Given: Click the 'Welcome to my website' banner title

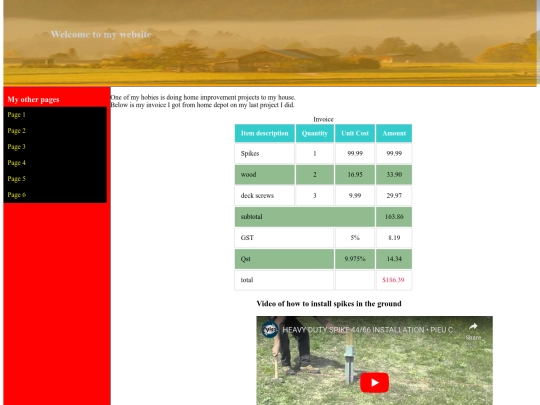Looking at the screenshot, I should 101,34.
